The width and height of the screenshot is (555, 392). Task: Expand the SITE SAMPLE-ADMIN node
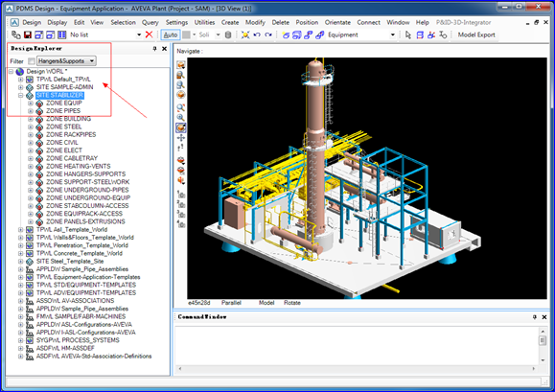point(20,87)
